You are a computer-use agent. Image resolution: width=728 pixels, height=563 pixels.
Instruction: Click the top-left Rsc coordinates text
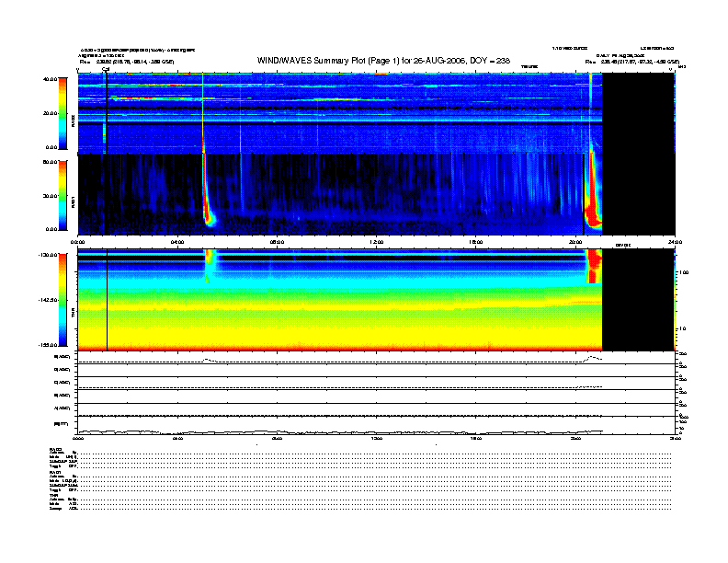(x=126, y=62)
